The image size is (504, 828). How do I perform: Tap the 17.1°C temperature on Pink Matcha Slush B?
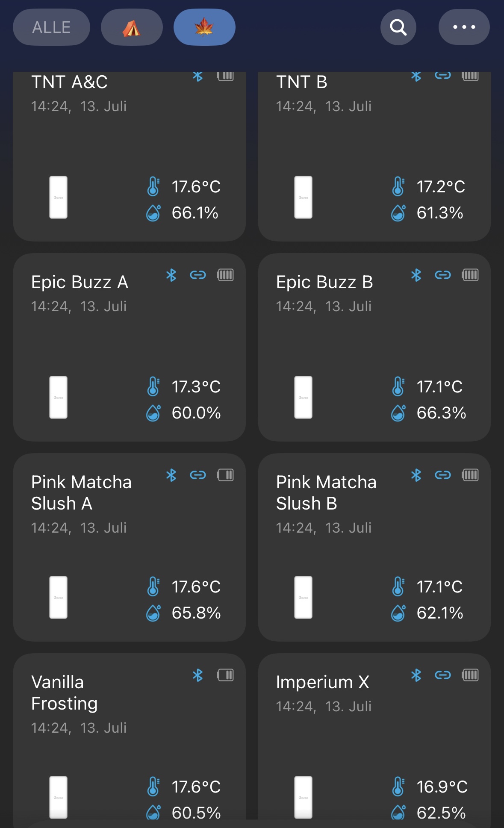click(x=439, y=587)
